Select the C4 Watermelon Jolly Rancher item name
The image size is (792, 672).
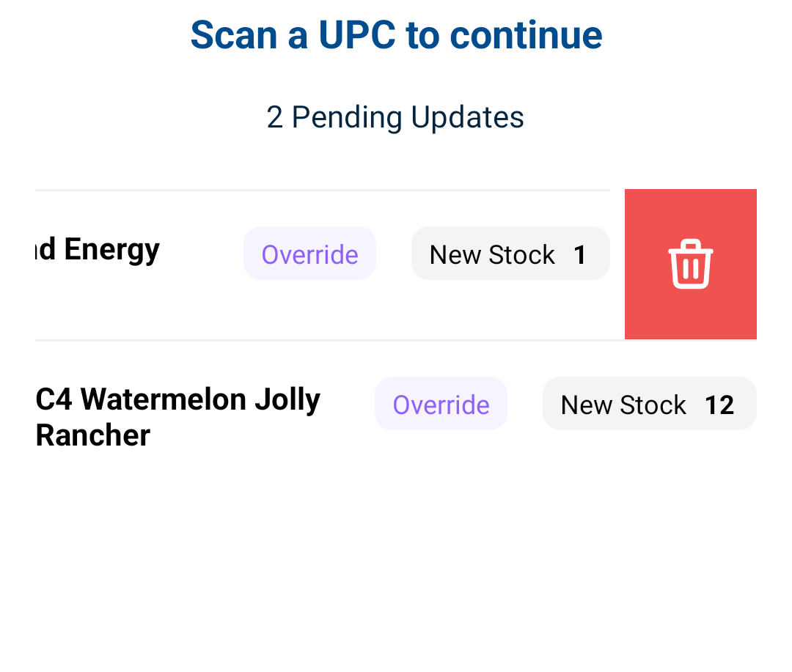177,417
